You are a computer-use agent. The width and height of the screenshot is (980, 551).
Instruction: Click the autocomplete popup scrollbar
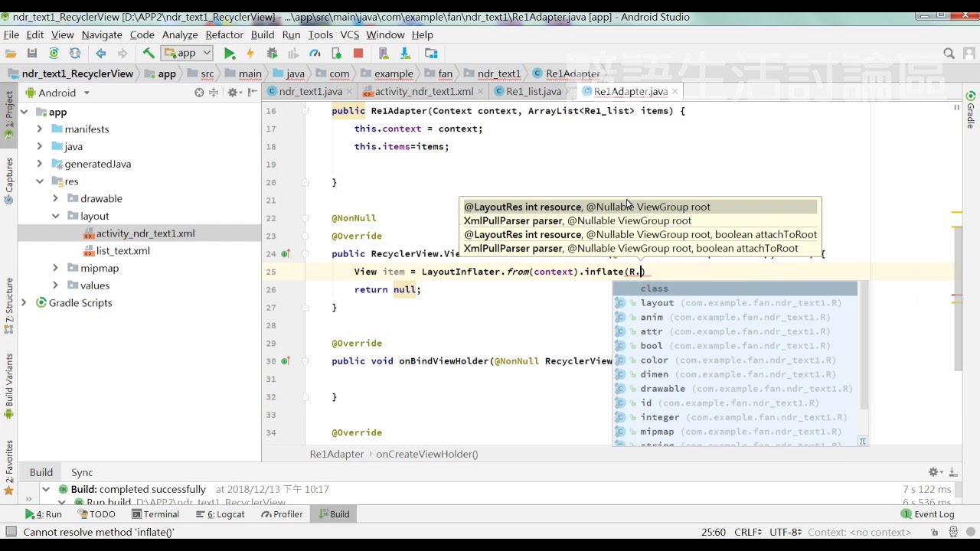pyautogui.click(x=863, y=344)
